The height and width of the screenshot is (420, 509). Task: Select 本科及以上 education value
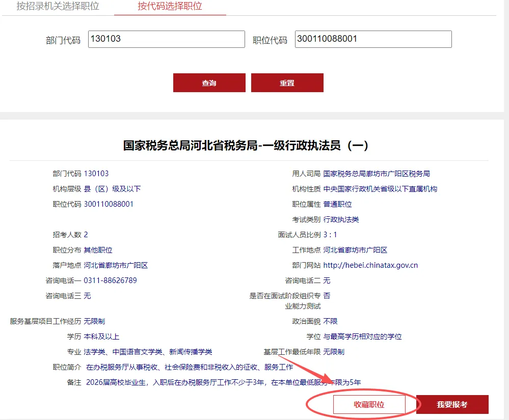click(x=101, y=337)
